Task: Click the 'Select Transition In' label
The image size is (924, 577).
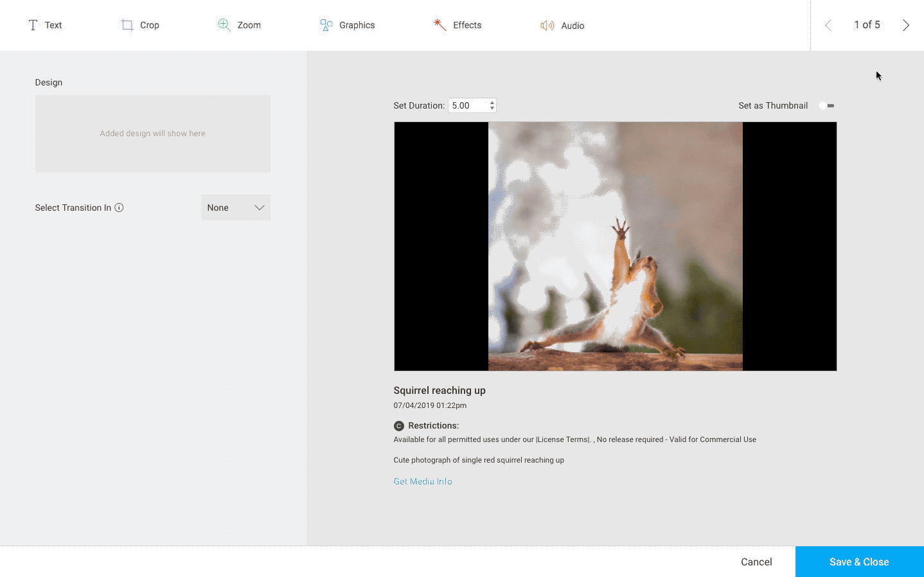Action: click(73, 208)
